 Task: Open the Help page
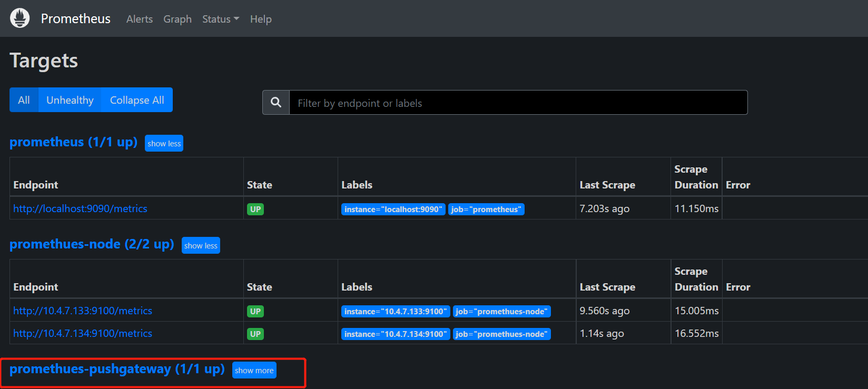pyautogui.click(x=261, y=19)
